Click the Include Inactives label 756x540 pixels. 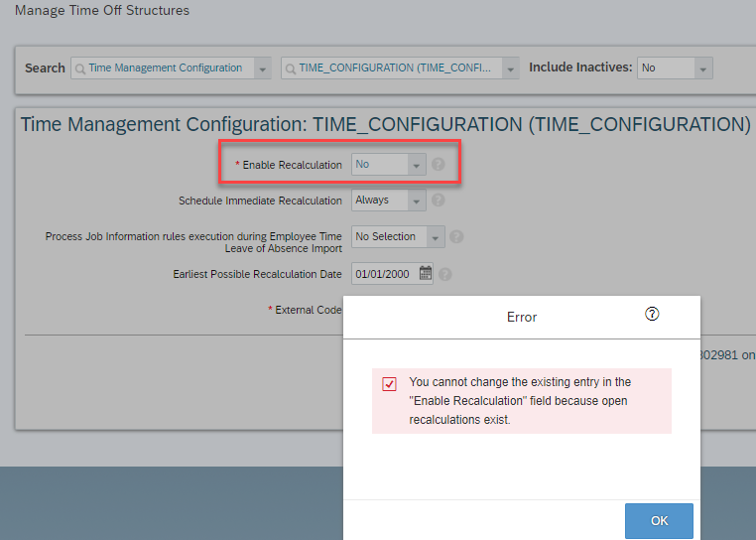[x=580, y=67]
